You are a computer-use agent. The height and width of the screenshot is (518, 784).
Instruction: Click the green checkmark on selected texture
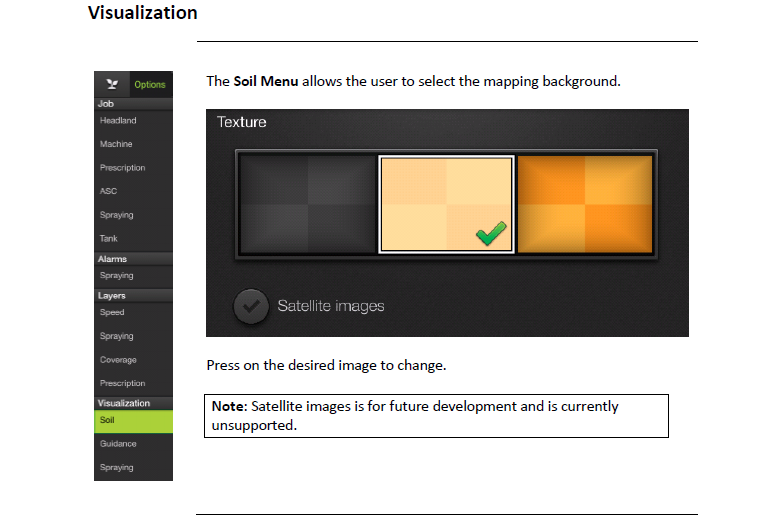pyautogui.click(x=491, y=234)
